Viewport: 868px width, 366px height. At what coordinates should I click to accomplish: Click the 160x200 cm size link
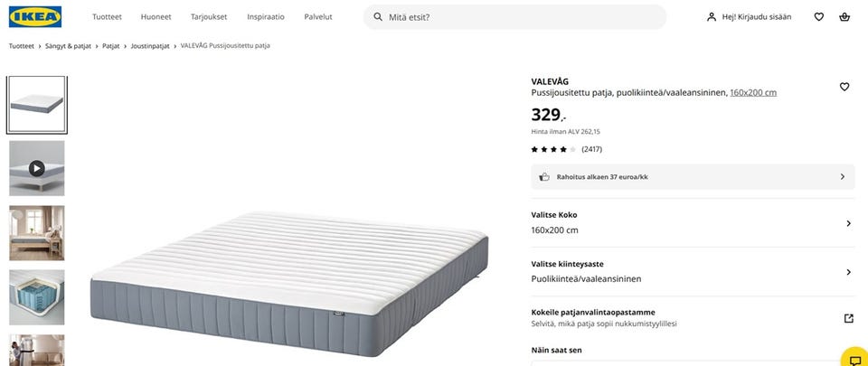(753, 92)
